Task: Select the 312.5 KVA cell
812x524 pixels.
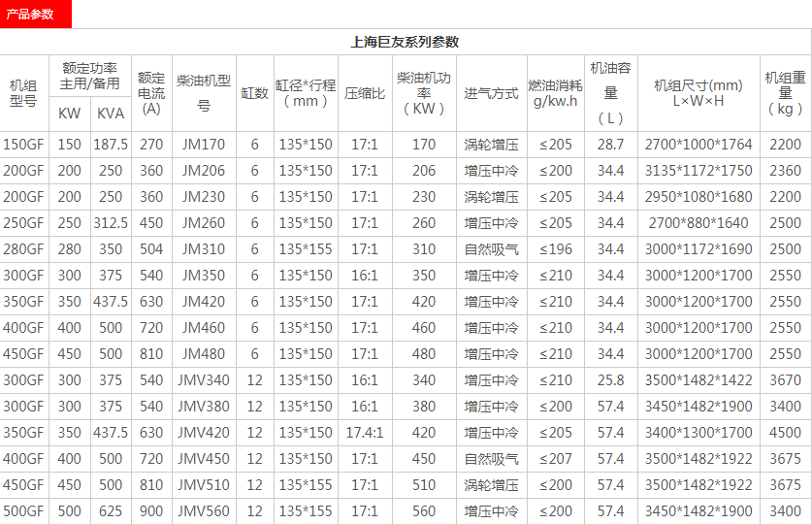Action: 111,223
